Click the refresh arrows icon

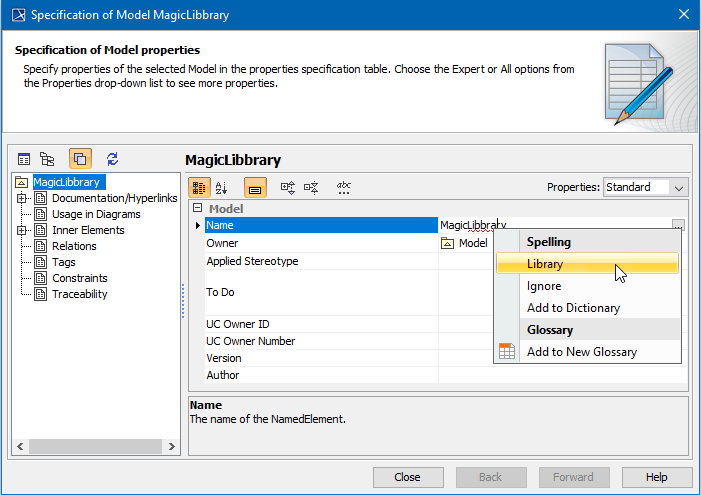click(x=113, y=159)
